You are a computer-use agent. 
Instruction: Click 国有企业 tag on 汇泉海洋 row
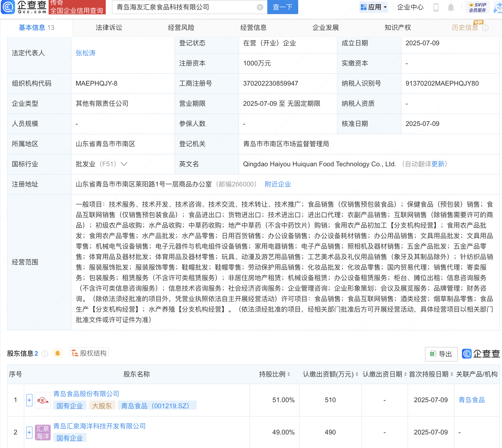(70, 438)
